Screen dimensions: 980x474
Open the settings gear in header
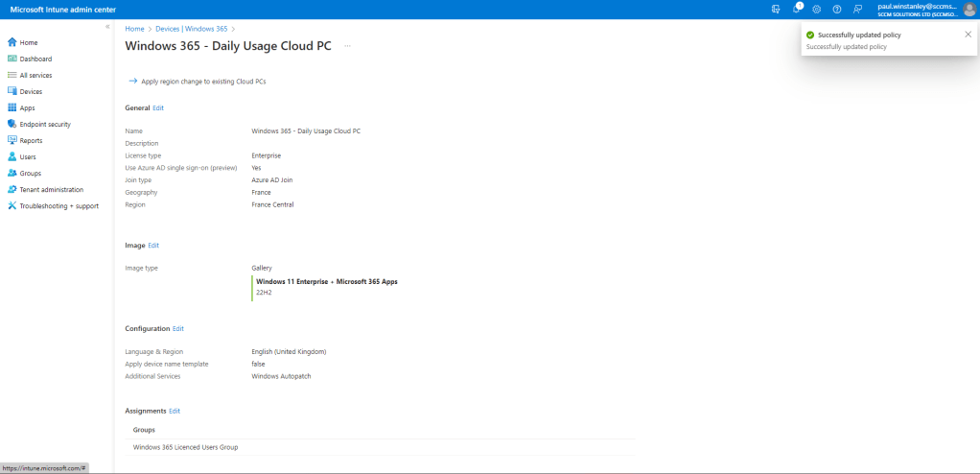click(817, 9)
